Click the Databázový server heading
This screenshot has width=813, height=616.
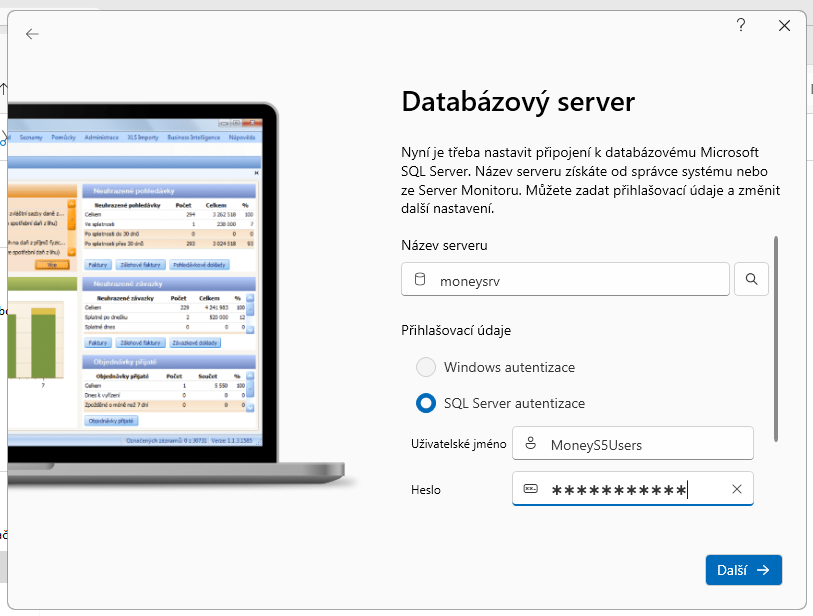tap(517, 101)
